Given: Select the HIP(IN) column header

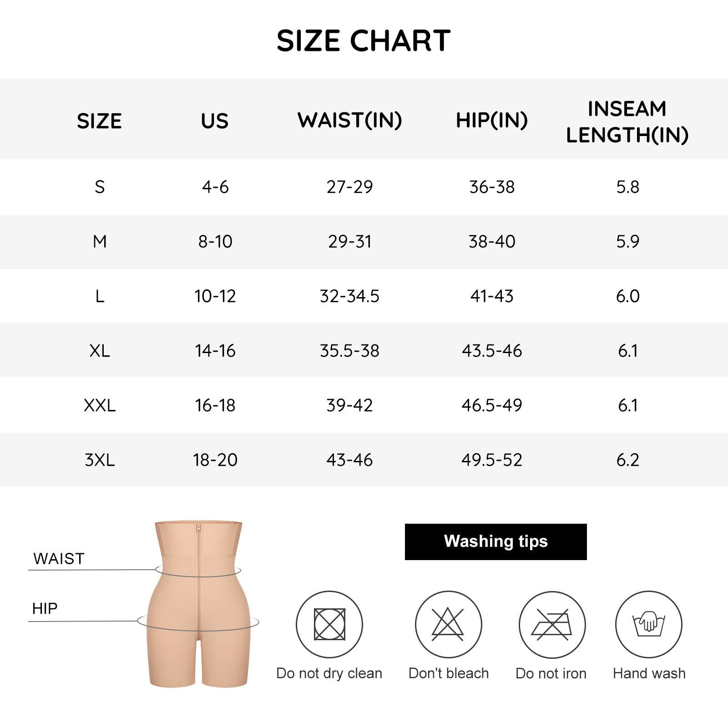Looking at the screenshot, I should point(492,120).
